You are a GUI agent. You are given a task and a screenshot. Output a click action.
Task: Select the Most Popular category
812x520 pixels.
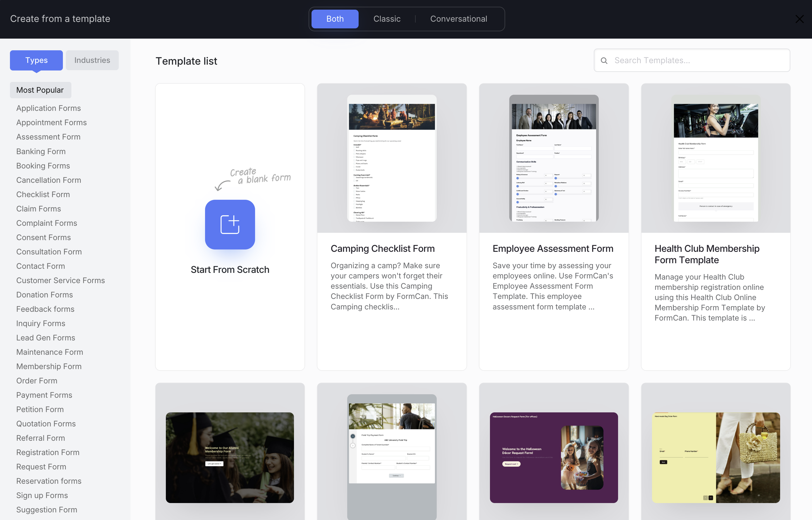click(40, 90)
